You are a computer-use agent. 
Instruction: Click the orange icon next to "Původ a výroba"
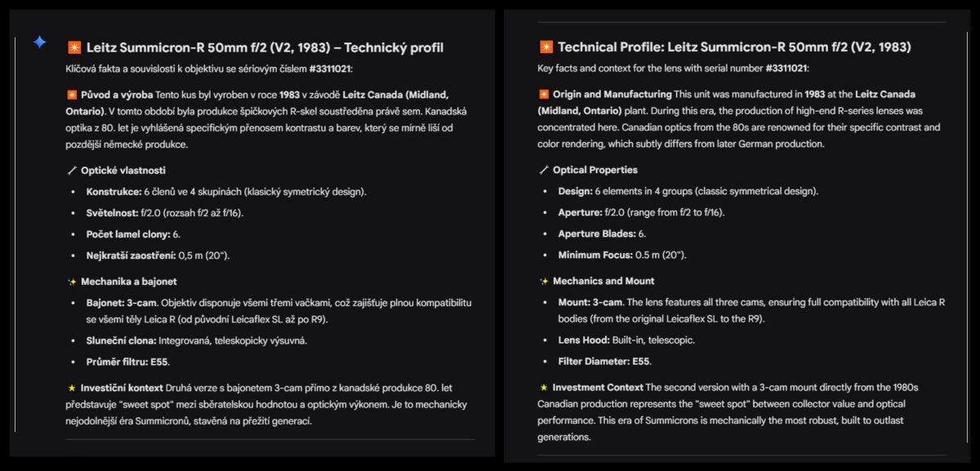[x=71, y=95]
